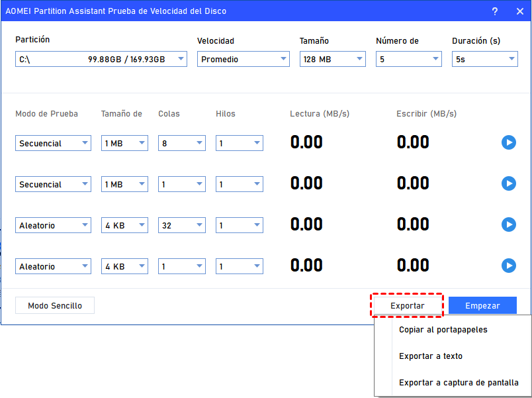Click the help question mark icon
532x398 pixels.
[495, 11]
